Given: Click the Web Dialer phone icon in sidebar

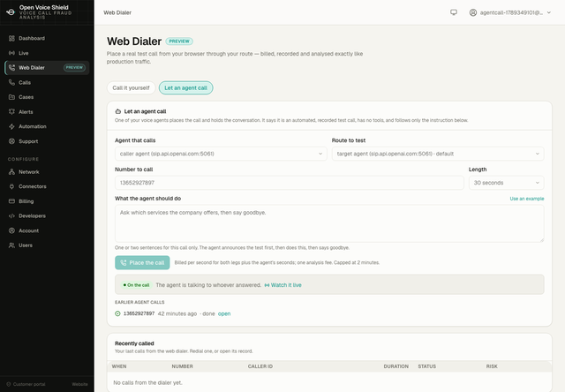Looking at the screenshot, I should point(11,68).
